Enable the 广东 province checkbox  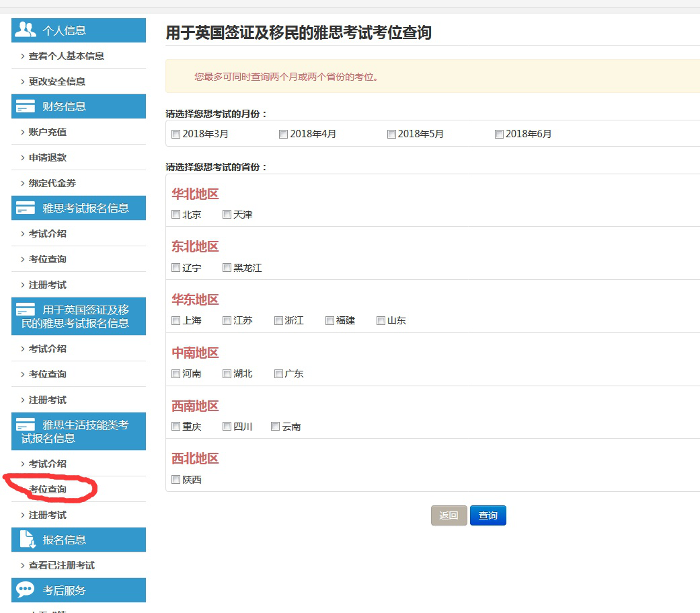(x=278, y=374)
